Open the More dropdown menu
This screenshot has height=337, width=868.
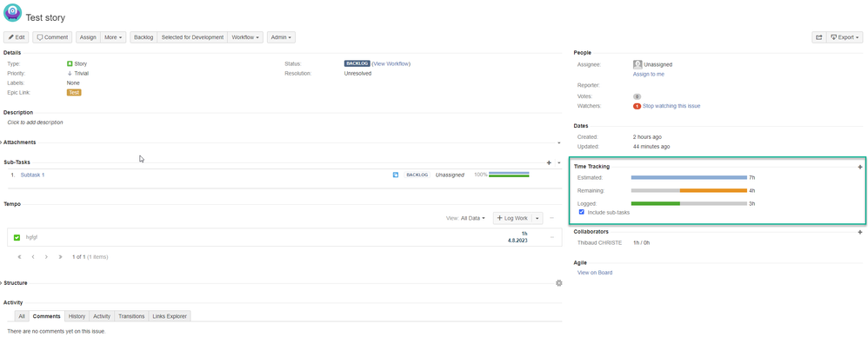113,37
